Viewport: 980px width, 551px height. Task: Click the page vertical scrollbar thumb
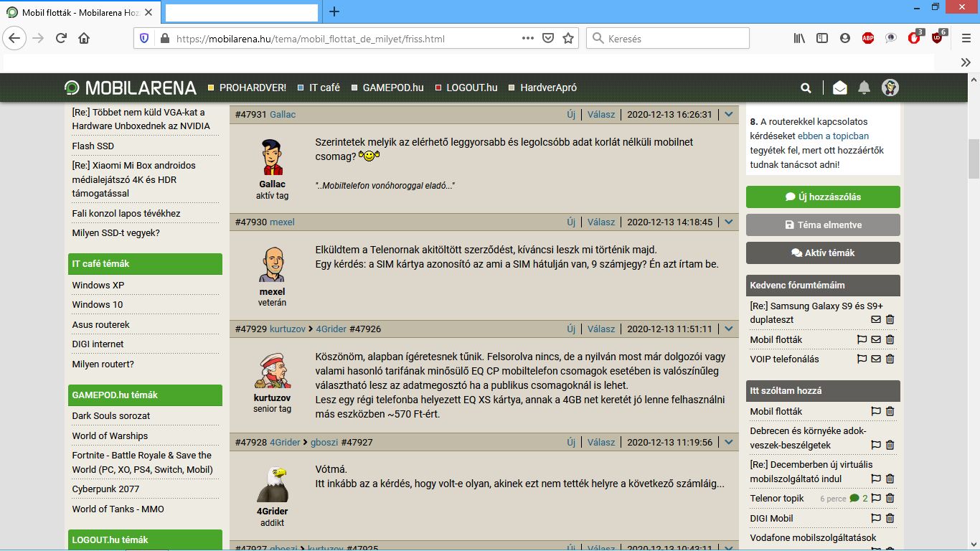click(974, 159)
